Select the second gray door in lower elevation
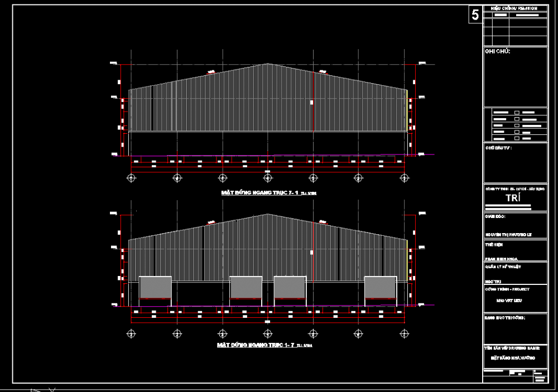Viewport: 558px width, 392px height. 246,287
